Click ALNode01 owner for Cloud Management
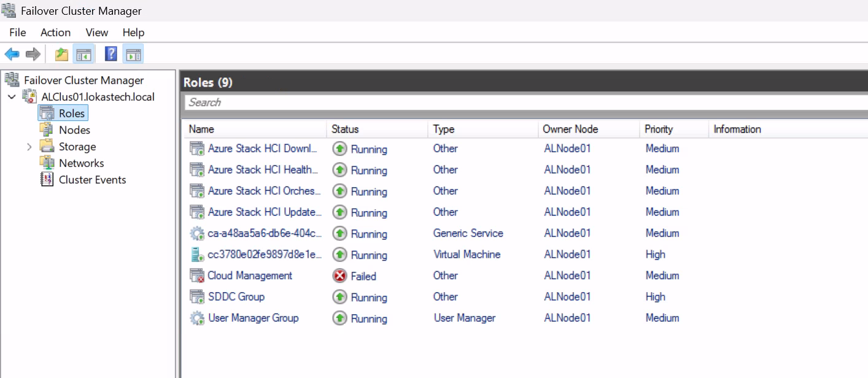 (567, 276)
